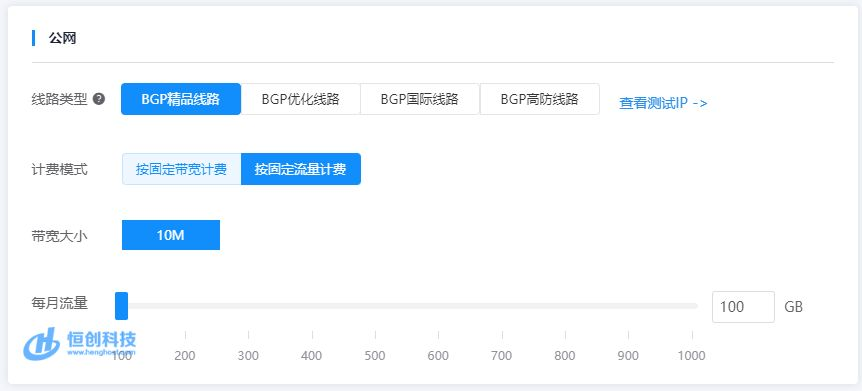Switch billing to 按固定流量计费
This screenshot has height=391, width=862.
pyautogui.click(x=301, y=169)
